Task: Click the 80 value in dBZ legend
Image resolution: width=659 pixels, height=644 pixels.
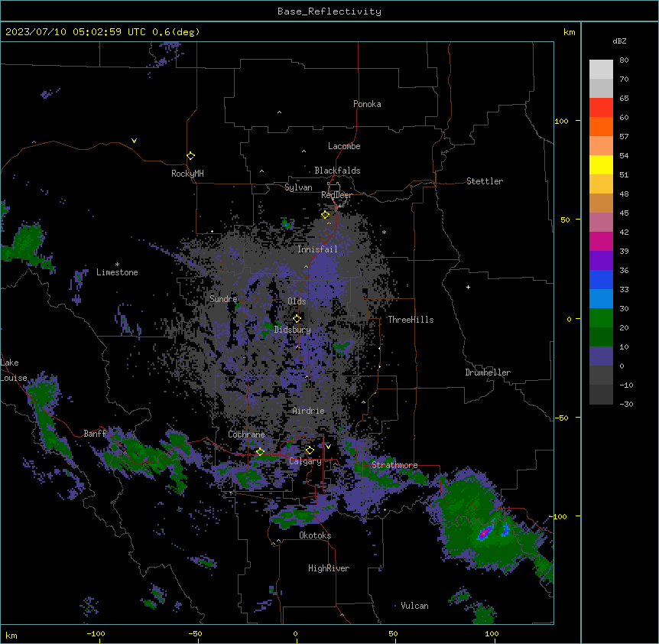Action: [624, 60]
